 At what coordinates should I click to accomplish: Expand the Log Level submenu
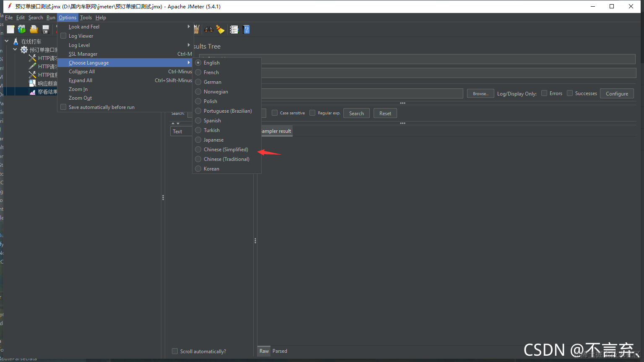(x=125, y=45)
